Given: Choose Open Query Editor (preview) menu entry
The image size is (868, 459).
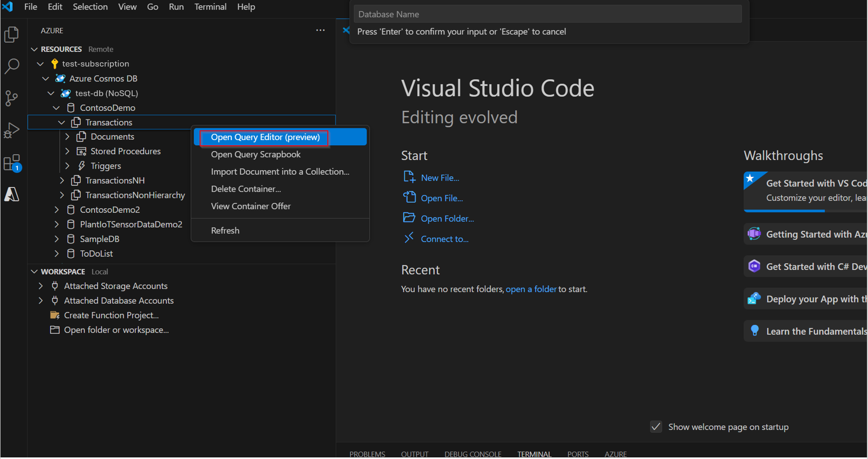Looking at the screenshot, I should tap(265, 137).
